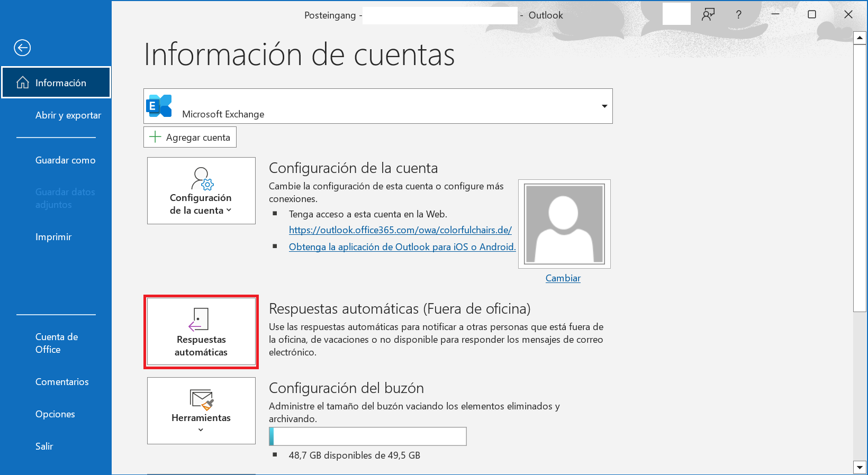Open the Outlook iOS or Android app link

click(402, 247)
